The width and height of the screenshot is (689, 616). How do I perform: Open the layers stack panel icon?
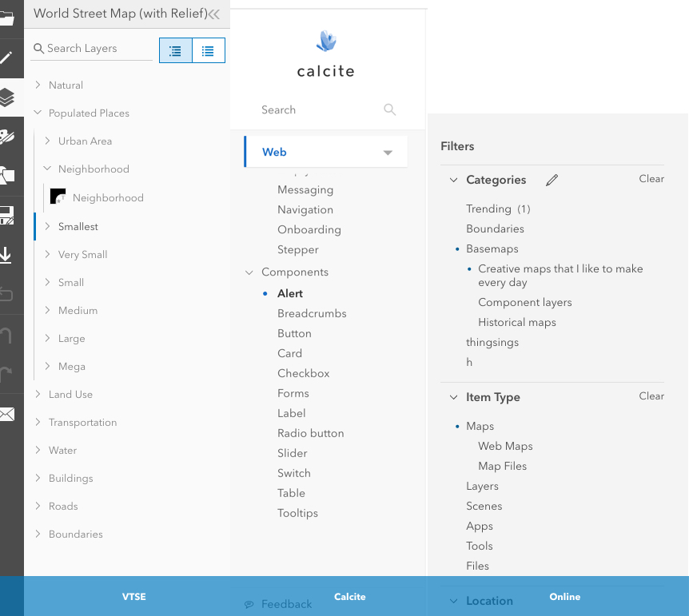(7, 97)
